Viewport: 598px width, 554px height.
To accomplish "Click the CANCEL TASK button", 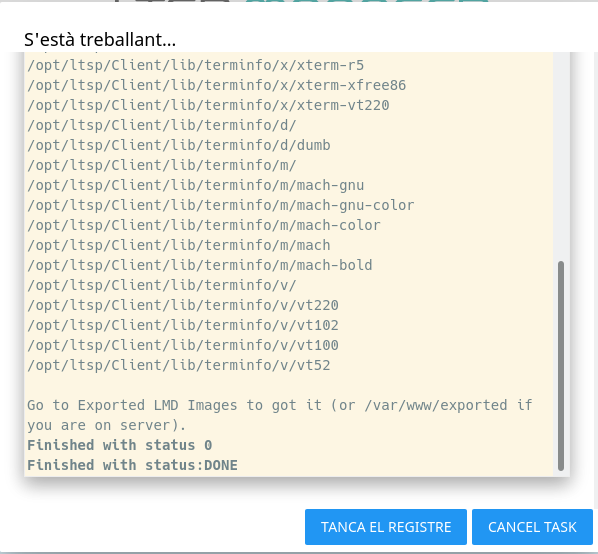I will (532, 527).
